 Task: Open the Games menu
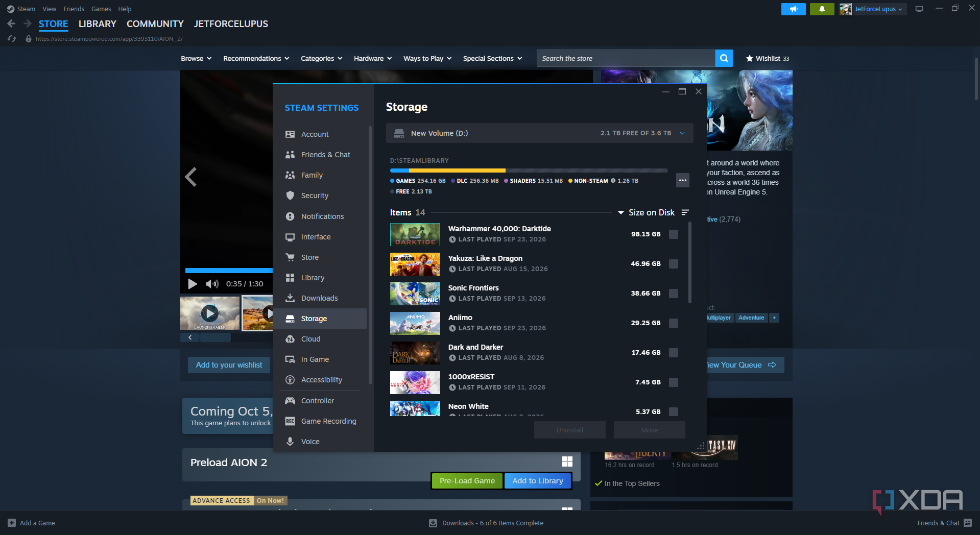[x=101, y=9]
